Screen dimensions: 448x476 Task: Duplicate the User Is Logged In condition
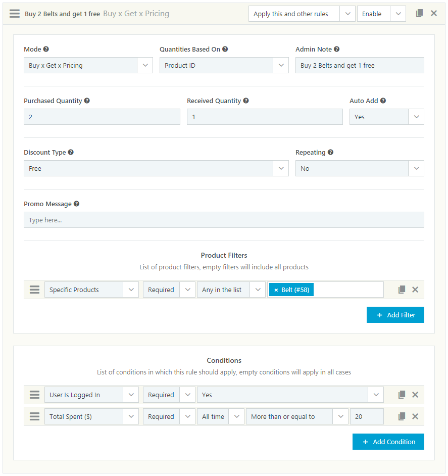(402, 395)
